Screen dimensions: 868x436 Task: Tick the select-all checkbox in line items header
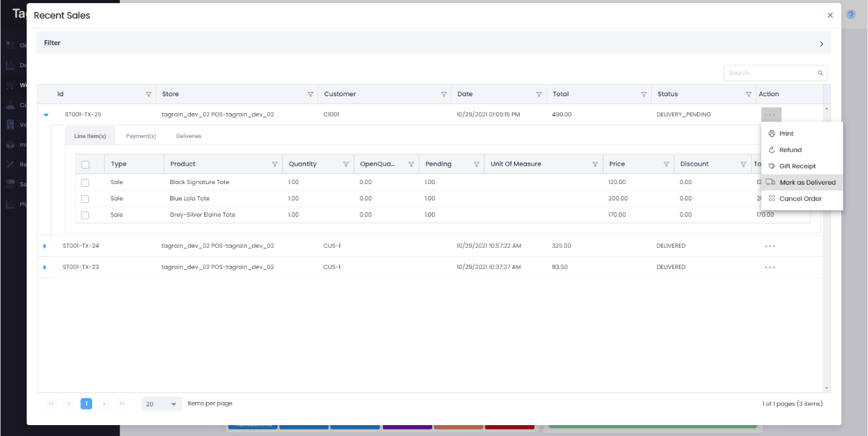pyautogui.click(x=85, y=163)
